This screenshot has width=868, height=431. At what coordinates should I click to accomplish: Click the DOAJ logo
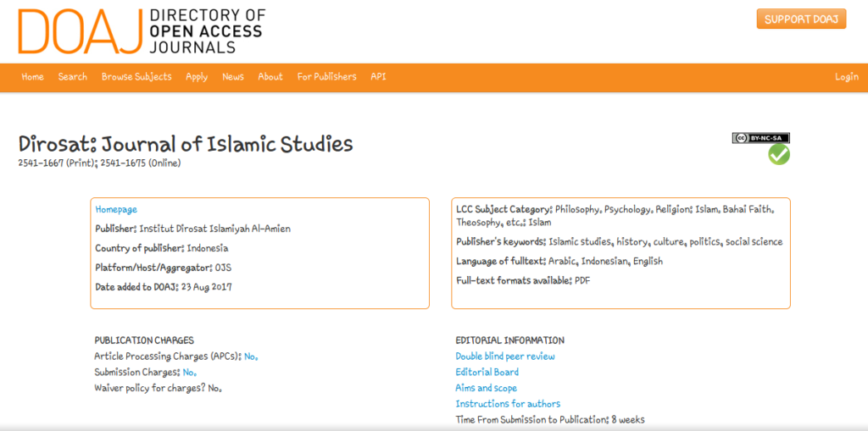click(x=141, y=31)
